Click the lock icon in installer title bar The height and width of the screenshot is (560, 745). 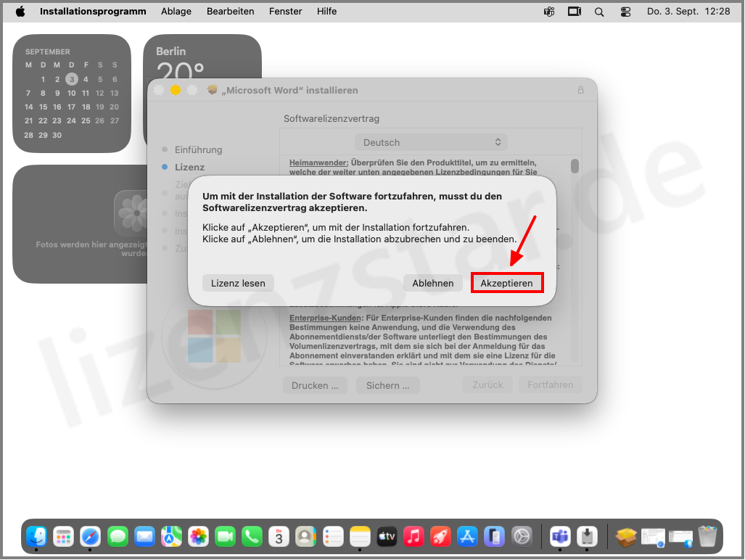click(x=580, y=90)
